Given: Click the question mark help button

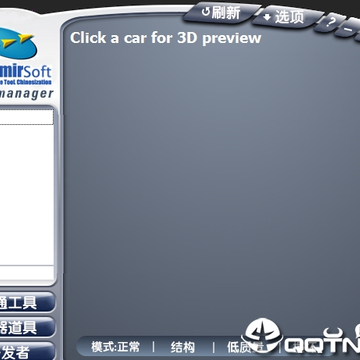Looking at the screenshot, I should point(330,23).
